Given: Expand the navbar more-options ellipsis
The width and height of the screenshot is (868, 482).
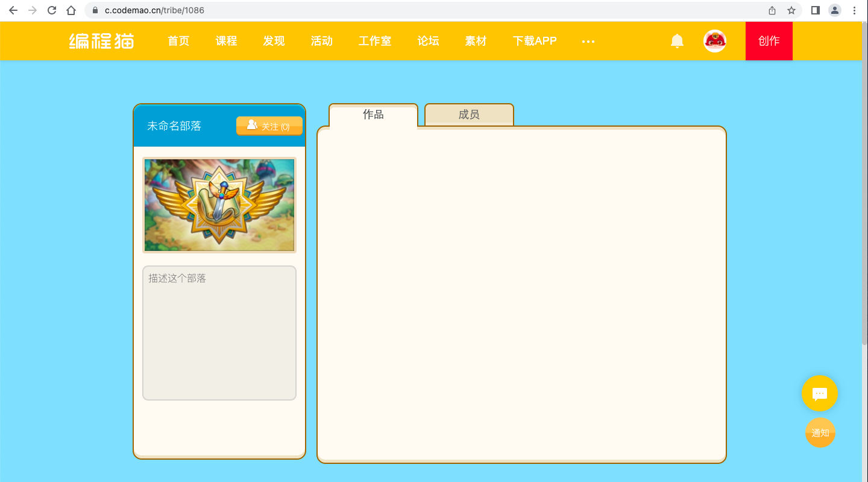Looking at the screenshot, I should click(x=588, y=42).
